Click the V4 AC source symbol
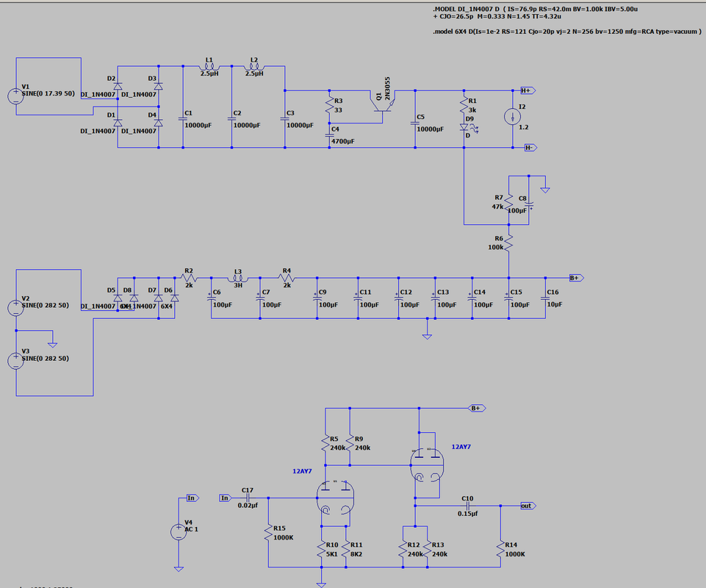 [179, 531]
